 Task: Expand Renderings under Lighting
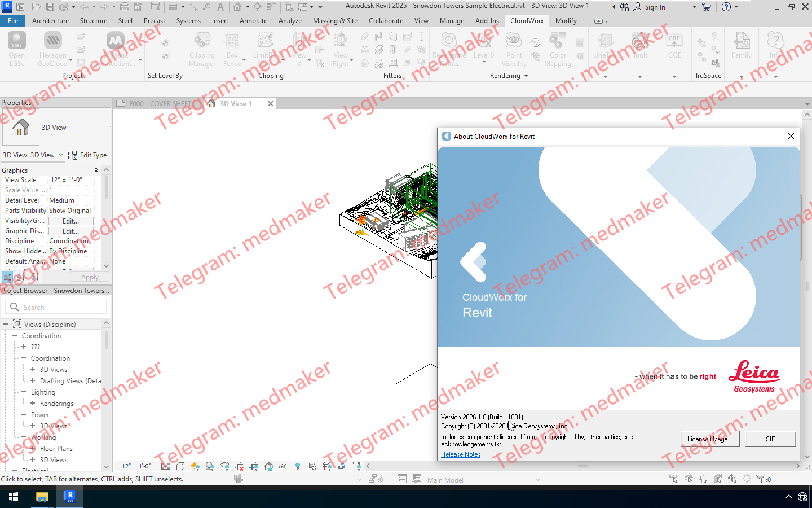33,403
